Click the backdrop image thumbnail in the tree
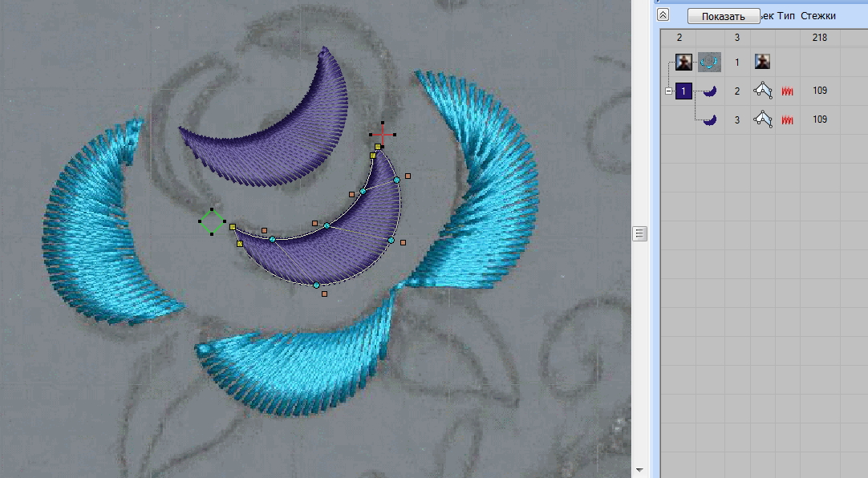This screenshot has width=868, height=478. [683, 62]
